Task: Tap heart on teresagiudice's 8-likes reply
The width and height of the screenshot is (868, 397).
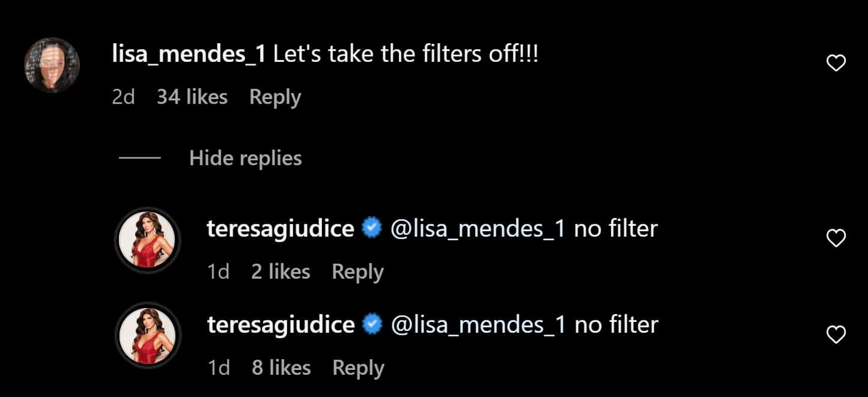Action: click(x=836, y=335)
